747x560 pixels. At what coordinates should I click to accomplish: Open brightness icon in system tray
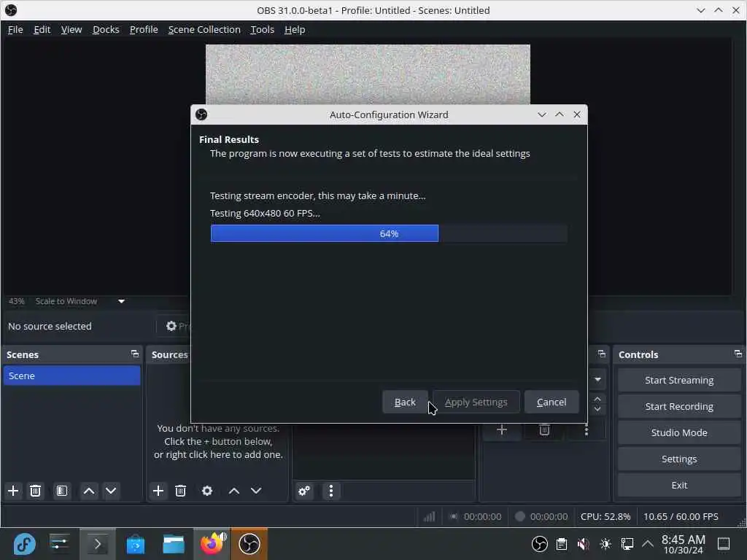(605, 544)
